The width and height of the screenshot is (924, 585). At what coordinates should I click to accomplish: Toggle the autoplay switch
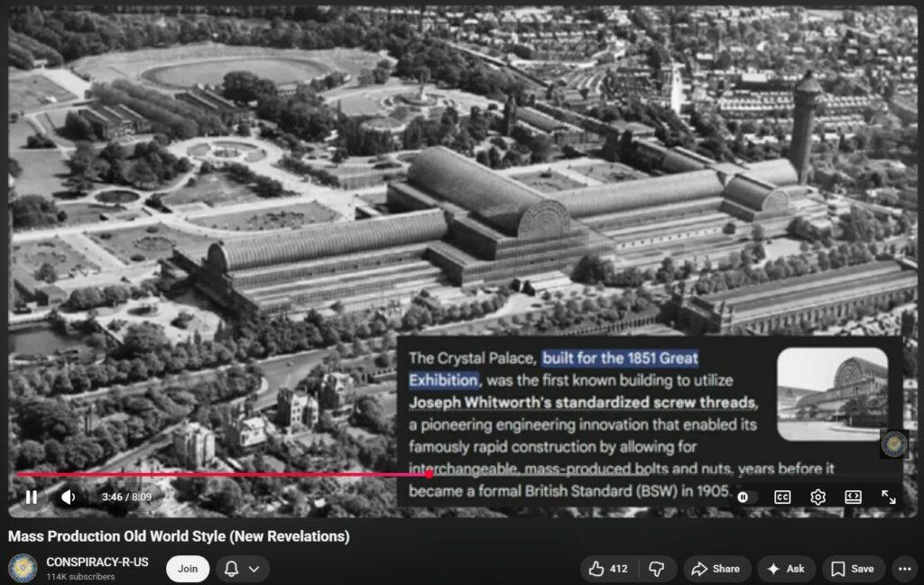(744, 497)
